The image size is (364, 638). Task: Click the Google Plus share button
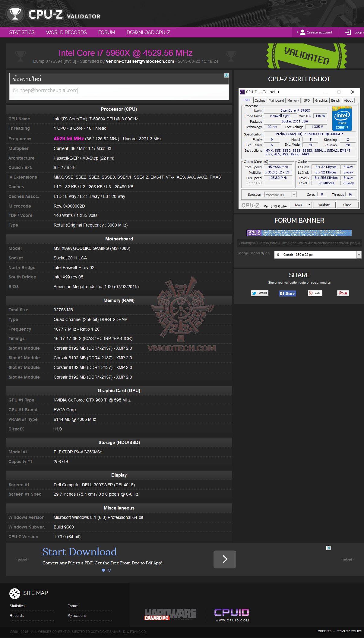point(315,293)
